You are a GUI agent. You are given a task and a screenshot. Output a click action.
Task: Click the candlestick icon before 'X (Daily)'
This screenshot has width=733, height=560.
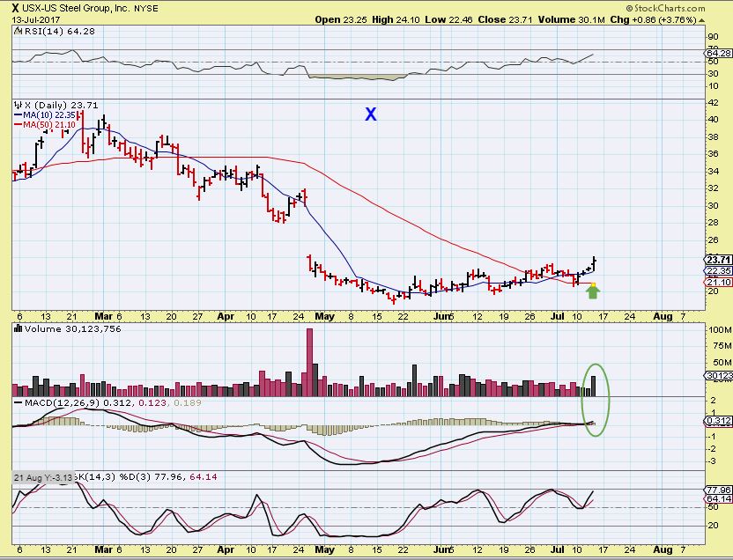tap(19, 105)
